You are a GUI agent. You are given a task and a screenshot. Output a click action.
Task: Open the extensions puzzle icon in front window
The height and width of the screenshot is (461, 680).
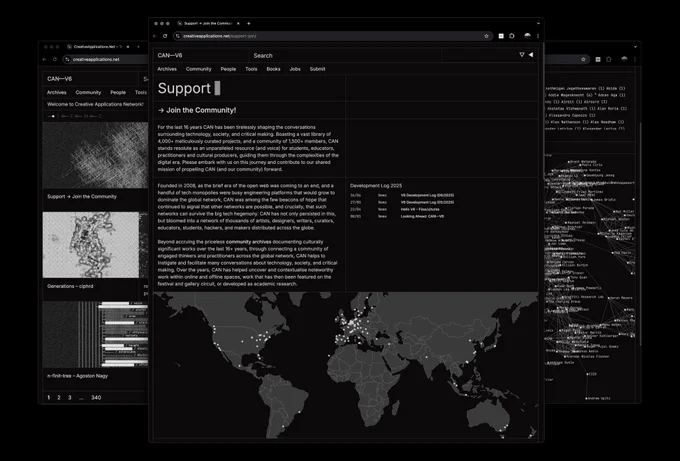(512, 36)
